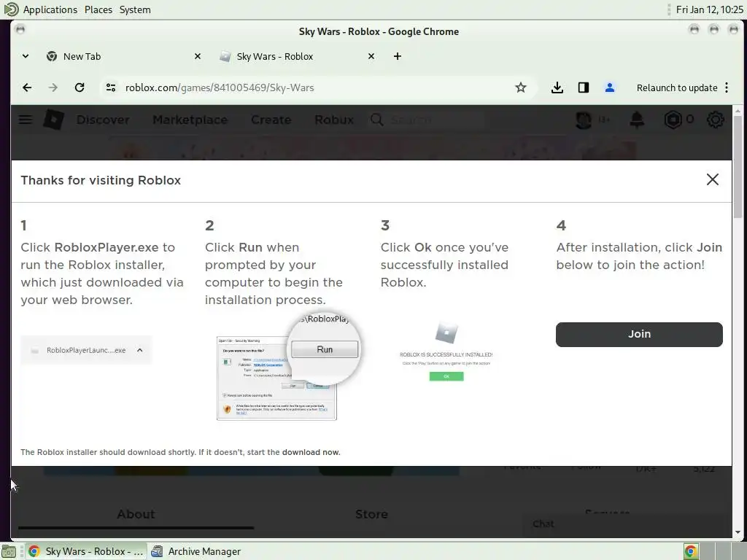Screen dimensions: 747x560
Task: Close the New Tab tab
Action: [197, 56]
